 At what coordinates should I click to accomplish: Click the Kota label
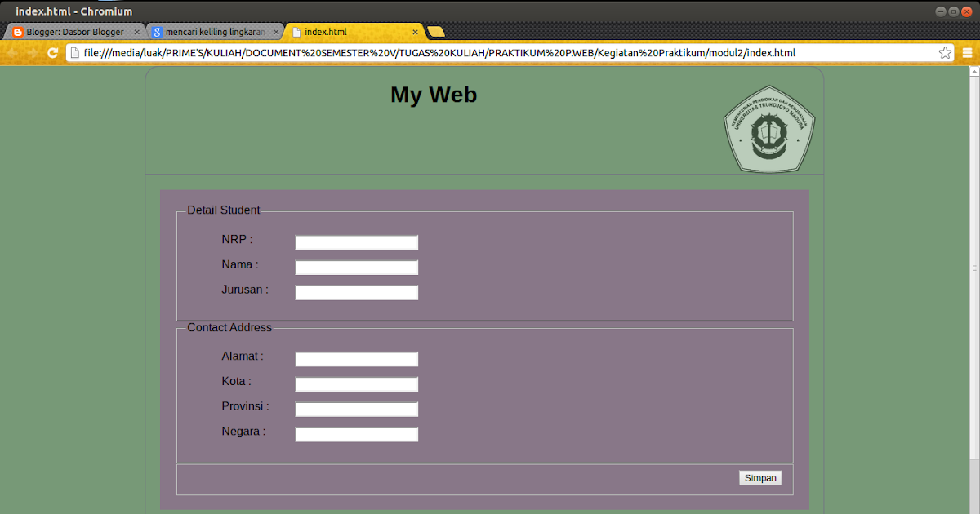coord(236,381)
